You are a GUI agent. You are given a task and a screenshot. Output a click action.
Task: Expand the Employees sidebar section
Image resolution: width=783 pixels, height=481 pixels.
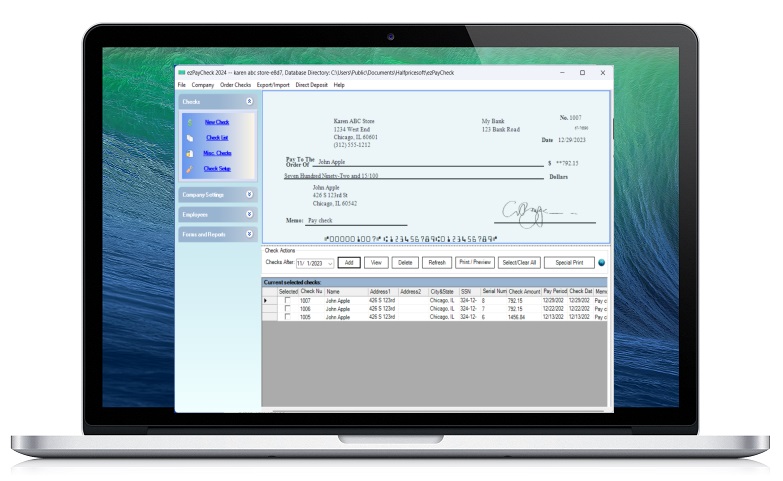point(249,214)
